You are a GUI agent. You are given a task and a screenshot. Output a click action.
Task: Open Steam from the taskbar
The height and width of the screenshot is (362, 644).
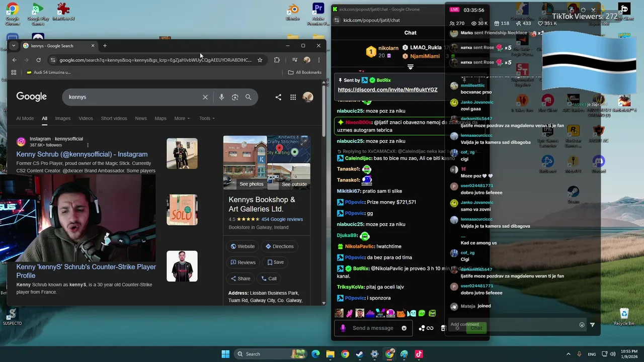360,354
